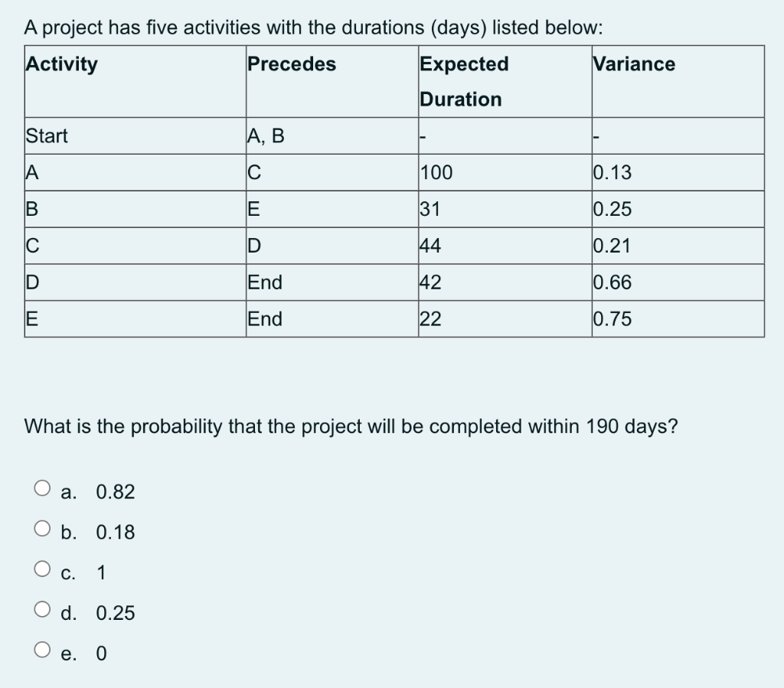Click the Variance column header

(x=634, y=64)
